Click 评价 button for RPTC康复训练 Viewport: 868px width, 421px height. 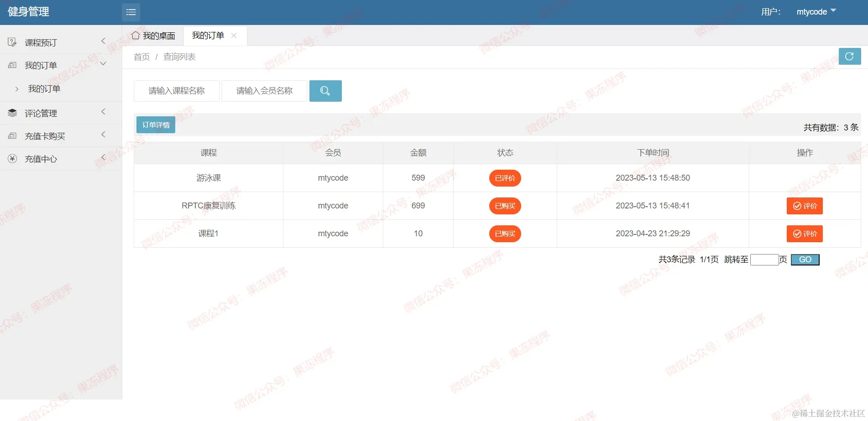click(805, 206)
